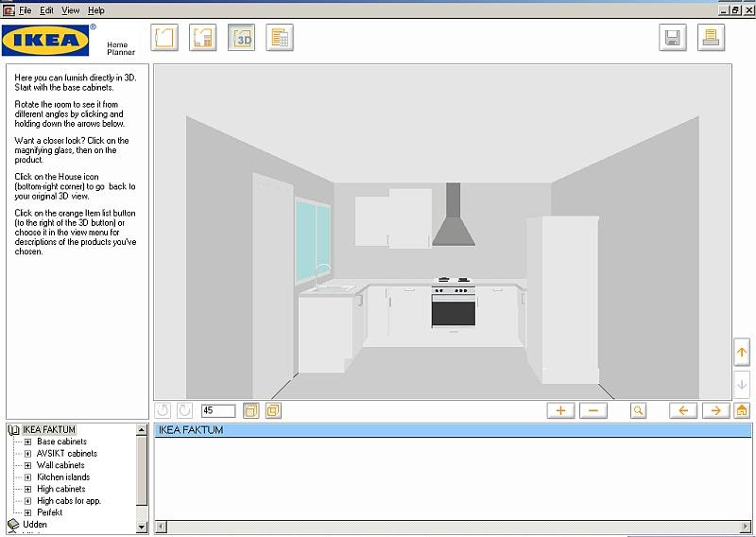
Task: Select the IKEA FAKTUM product list header
Action: 453,430
